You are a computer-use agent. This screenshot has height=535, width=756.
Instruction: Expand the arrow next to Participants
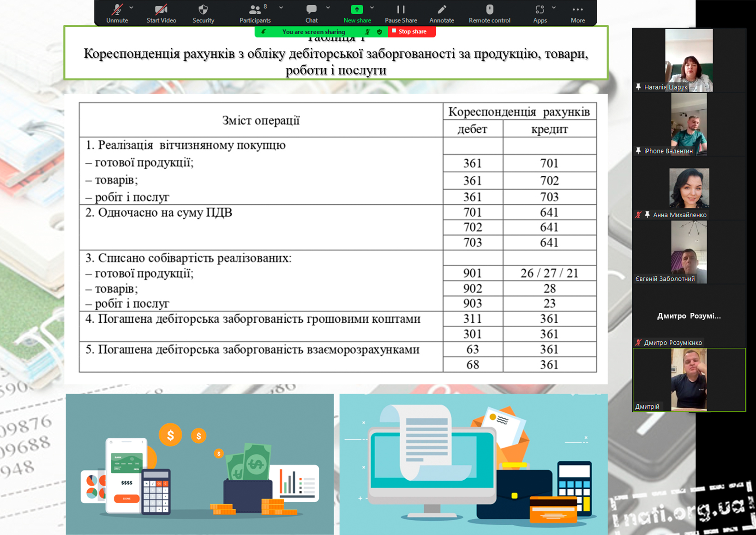[x=281, y=8]
